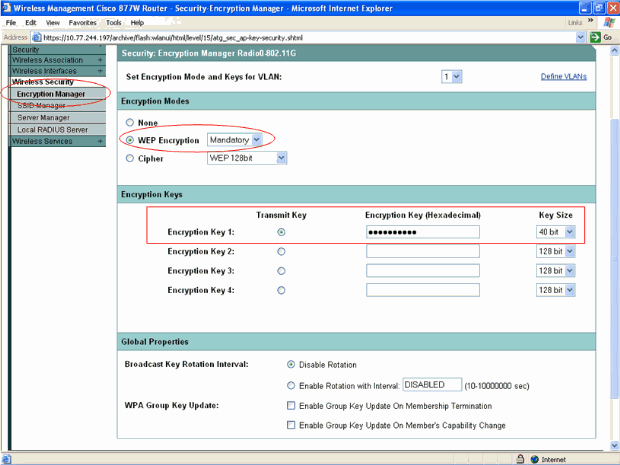Select the Cipher radio button
This screenshot has height=465, width=620.
(130, 158)
